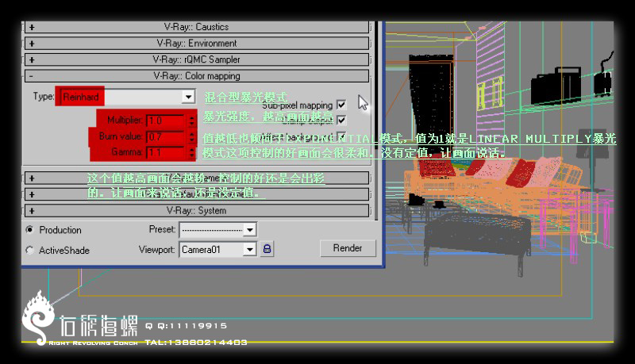The height and width of the screenshot is (364, 635).
Task: Open the Viewport Camera01 dropdown
Action: tap(250, 250)
